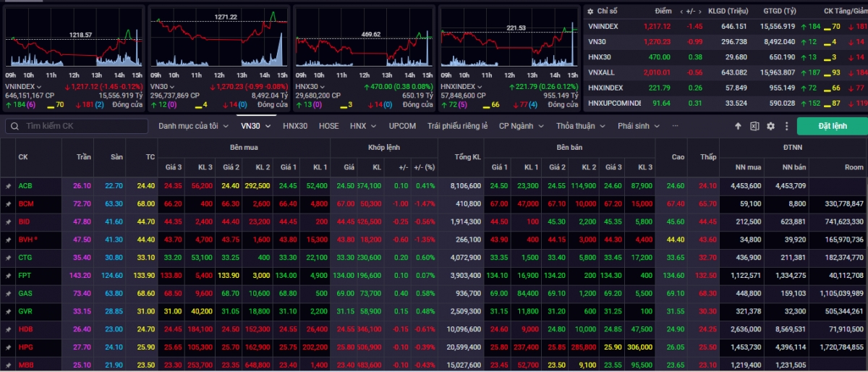The image size is (868, 372).
Task: Click the Tìm kiếm CK search field
Action: 77,126
